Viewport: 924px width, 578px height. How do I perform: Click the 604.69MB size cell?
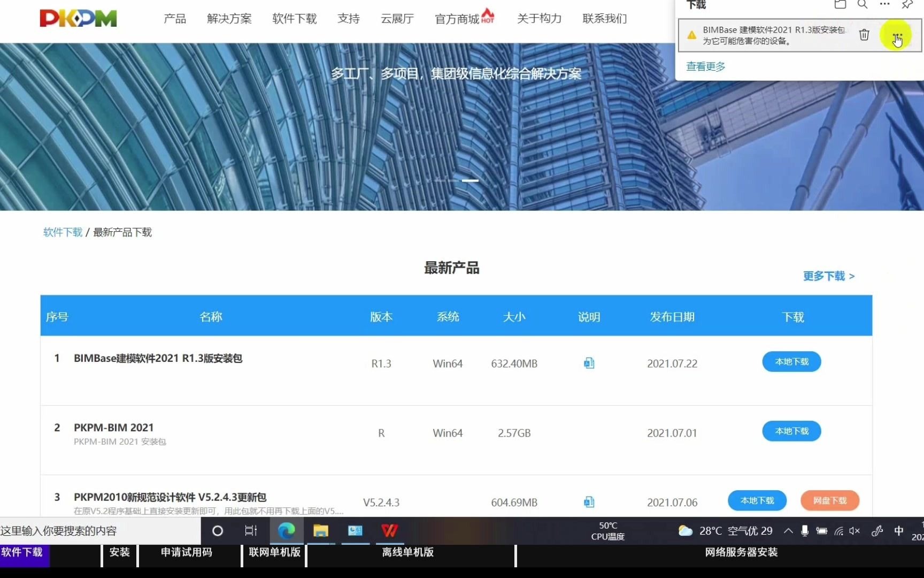pos(514,503)
